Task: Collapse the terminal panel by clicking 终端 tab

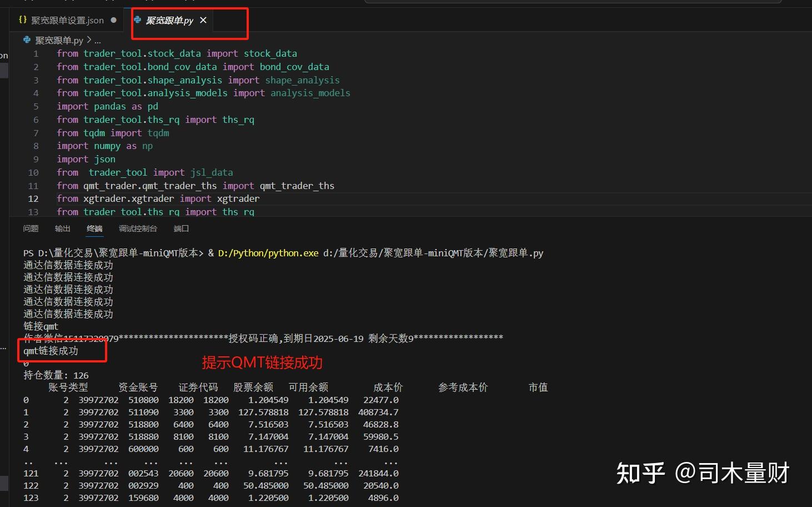Action: [x=94, y=228]
